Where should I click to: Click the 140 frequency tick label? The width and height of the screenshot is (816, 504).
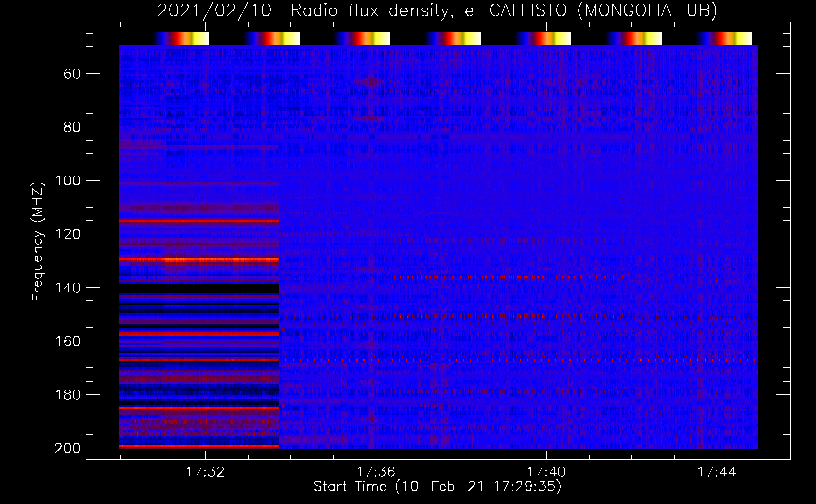[x=68, y=287]
